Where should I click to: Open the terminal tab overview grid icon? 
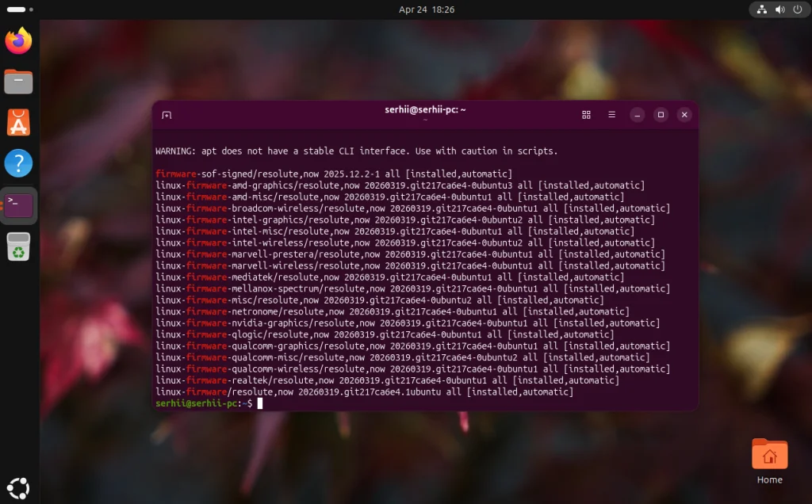(586, 115)
